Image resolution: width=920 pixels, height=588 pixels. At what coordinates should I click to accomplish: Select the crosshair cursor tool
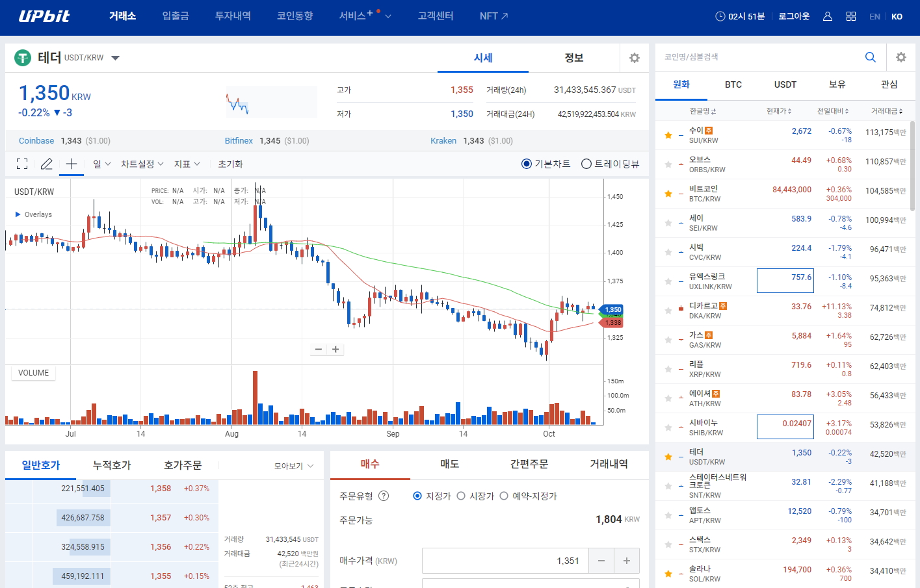(x=72, y=164)
